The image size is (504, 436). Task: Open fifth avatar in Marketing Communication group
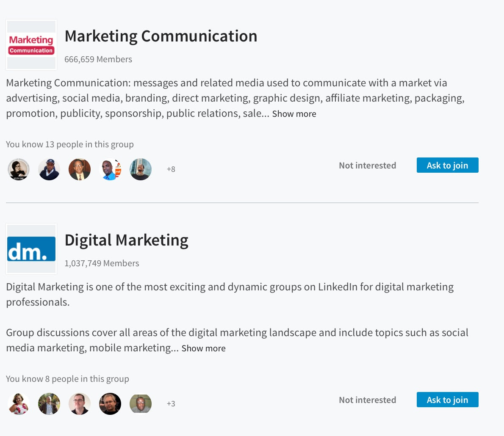click(x=141, y=169)
